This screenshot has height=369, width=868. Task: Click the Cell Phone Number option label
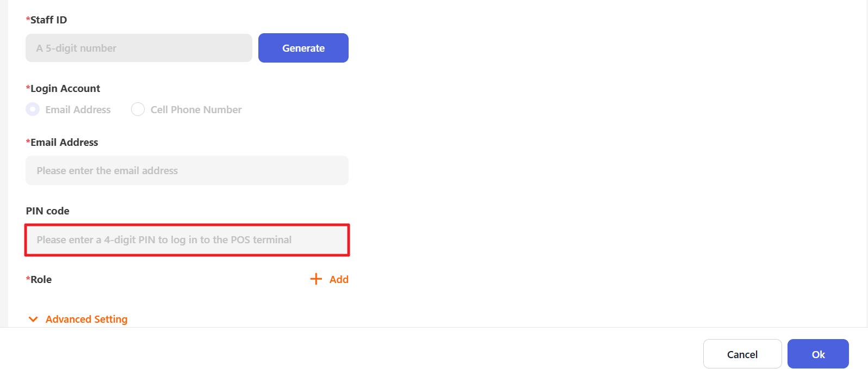point(196,109)
